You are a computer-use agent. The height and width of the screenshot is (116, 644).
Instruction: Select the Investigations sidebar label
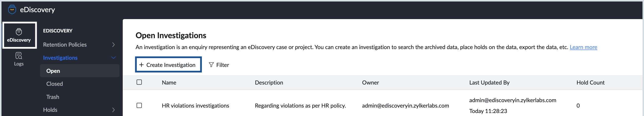point(60,58)
